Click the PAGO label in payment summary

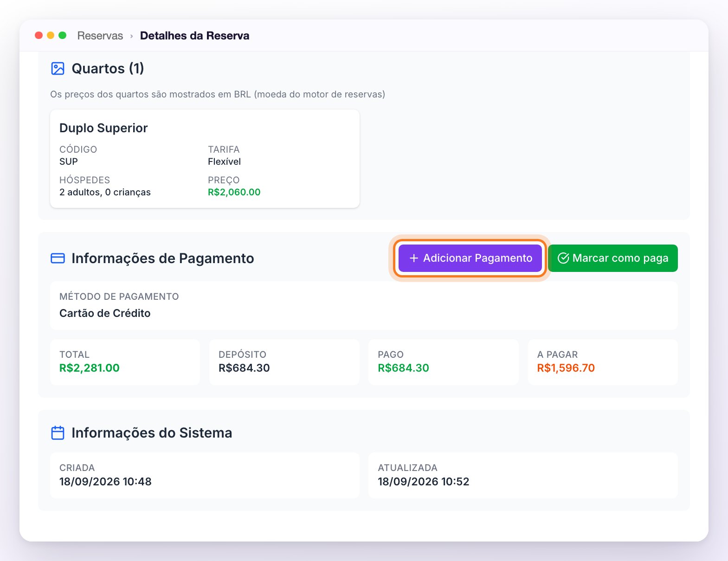coord(391,355)
